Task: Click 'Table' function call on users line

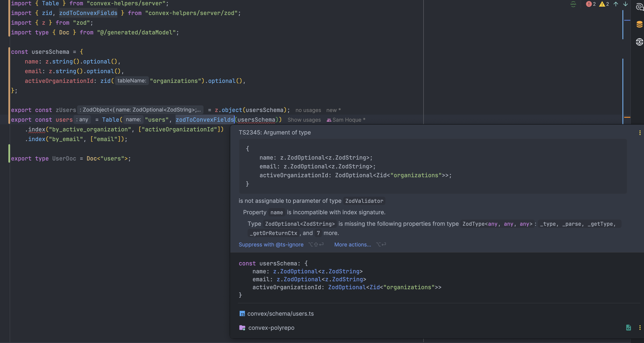Action: [111, 120]
